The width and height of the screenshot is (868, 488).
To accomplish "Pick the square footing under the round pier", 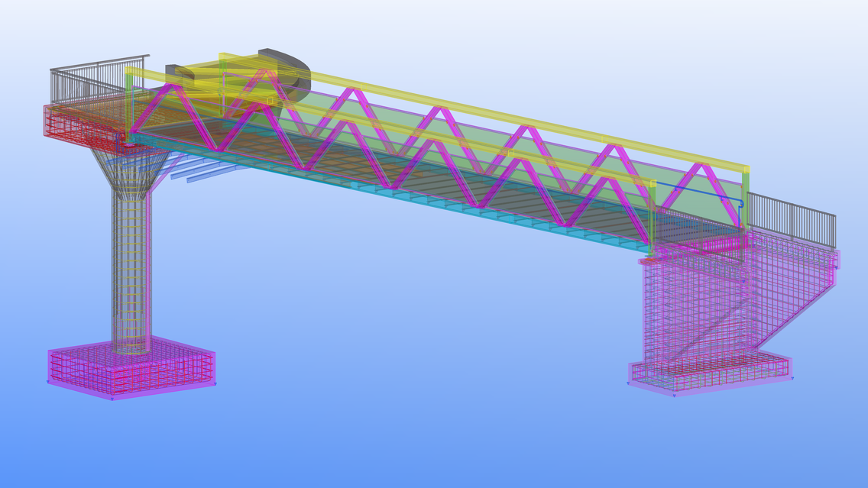I will click(x=131, y=367).
